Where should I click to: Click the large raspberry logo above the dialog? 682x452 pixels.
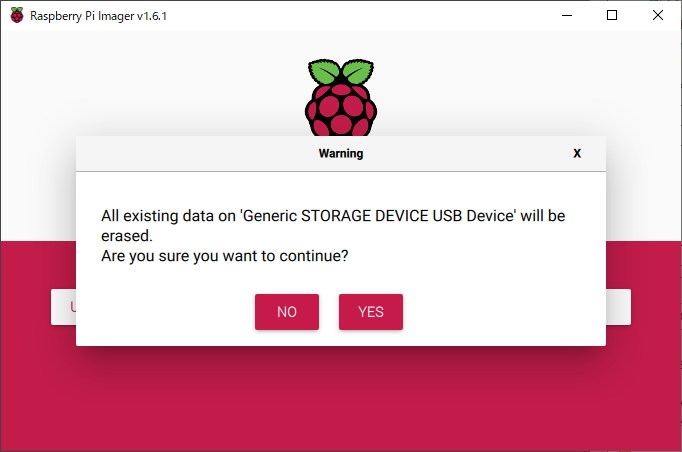pyautogui.click(x=341, y=97)
